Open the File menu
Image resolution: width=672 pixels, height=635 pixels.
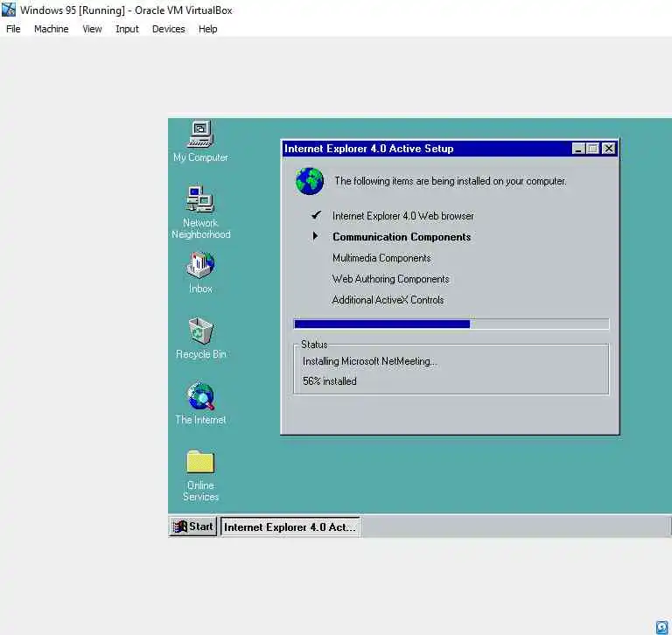point(13,29)
